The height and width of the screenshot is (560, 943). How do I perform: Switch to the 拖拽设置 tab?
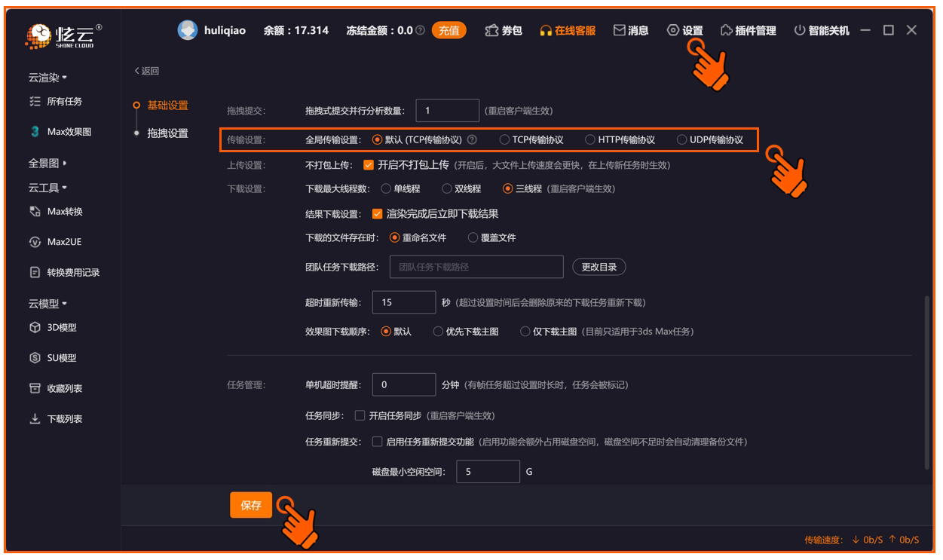click(167, 133)
